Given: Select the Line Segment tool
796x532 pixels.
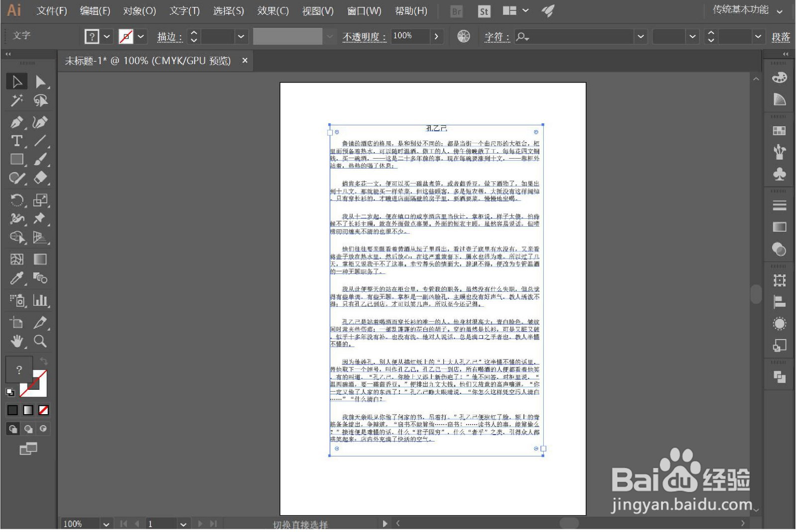Looking at the screenshot, I should pyautogui.click(x=40, y=141).
